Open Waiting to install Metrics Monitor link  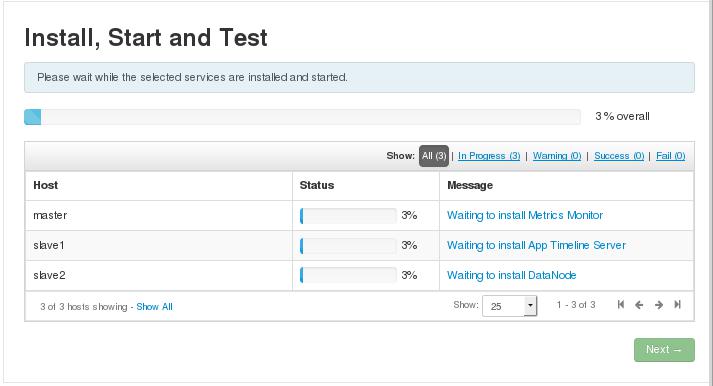pyautogui.click(x=525, y=216)
